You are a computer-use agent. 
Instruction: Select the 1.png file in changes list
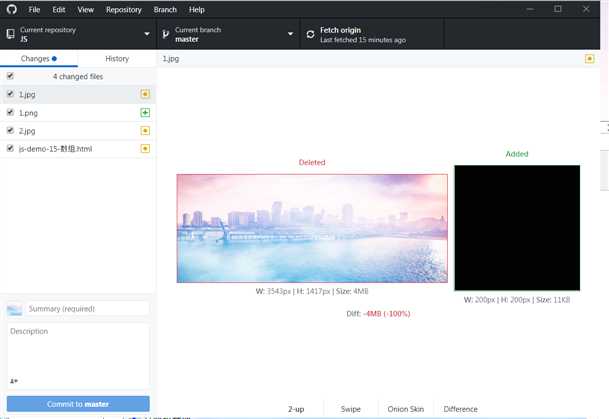[x=78, y=113]
